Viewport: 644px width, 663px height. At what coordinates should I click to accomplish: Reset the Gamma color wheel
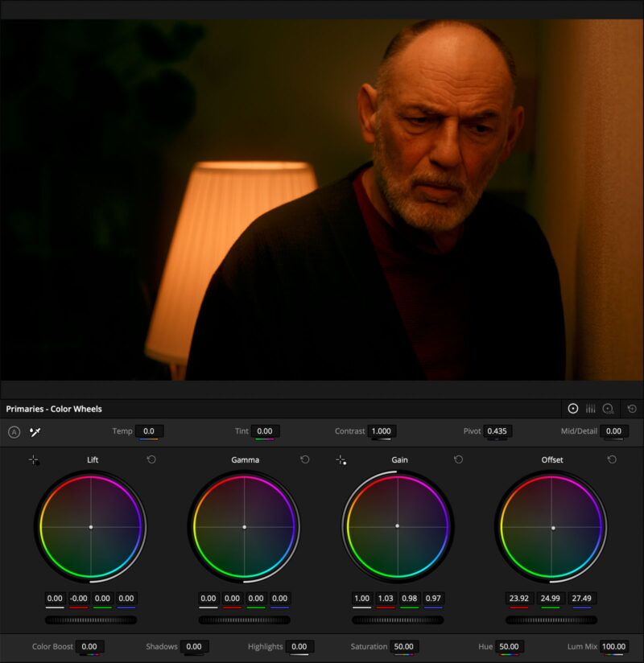point(304,459)
